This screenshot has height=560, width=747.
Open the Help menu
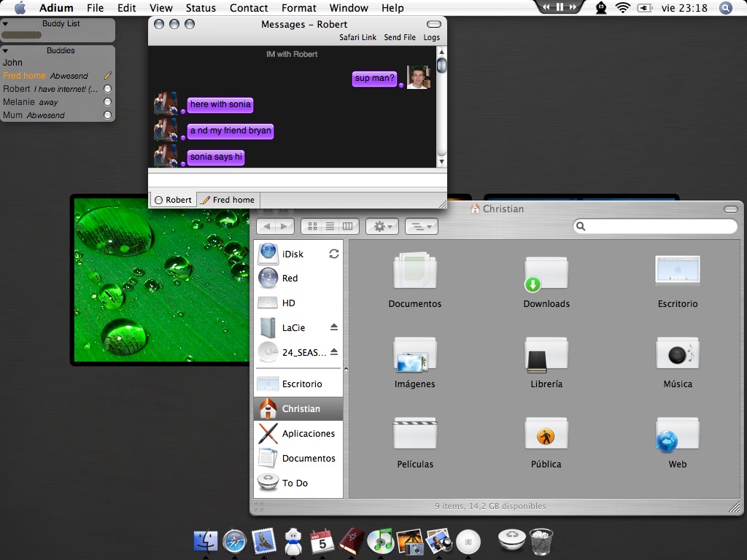[392, 7]
